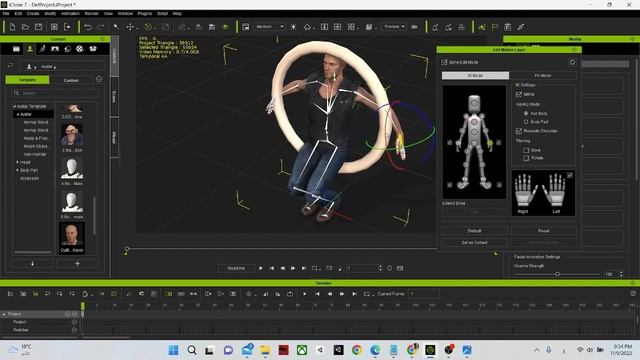Switch to the Custom tab
This screenshot has height=360, width=640.
(71, 80)
